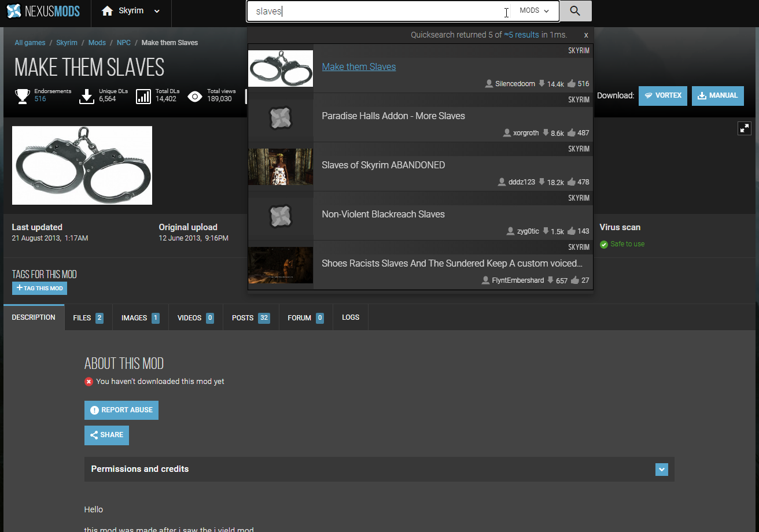
Task: Click the handcuffs thumbnail in search results
Action: [281, 68]
